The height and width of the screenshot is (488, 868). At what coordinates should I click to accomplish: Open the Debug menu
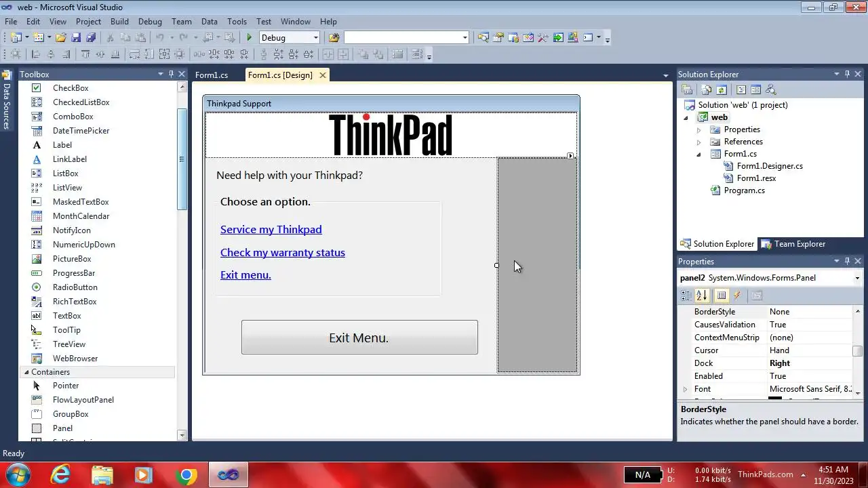point(150,22)
